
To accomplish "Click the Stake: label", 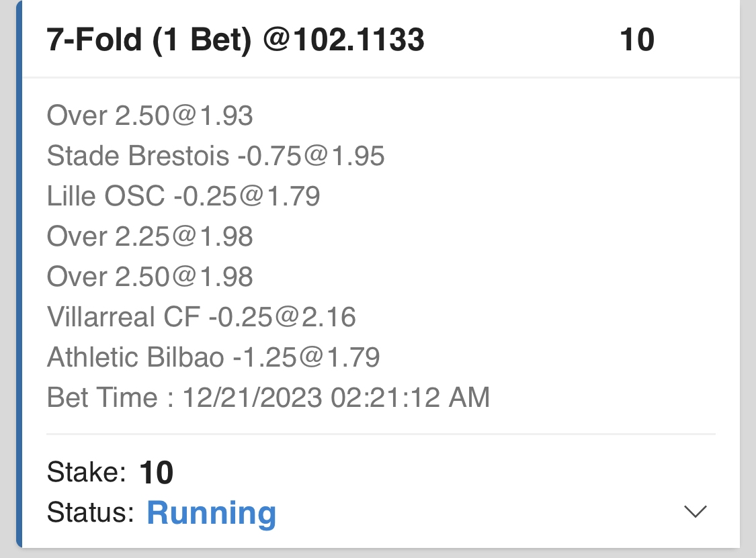I will (87, 473).
